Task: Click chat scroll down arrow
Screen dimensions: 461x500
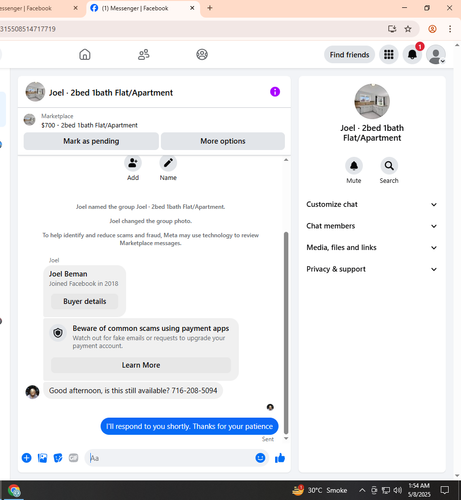Action: click(286, 438)
